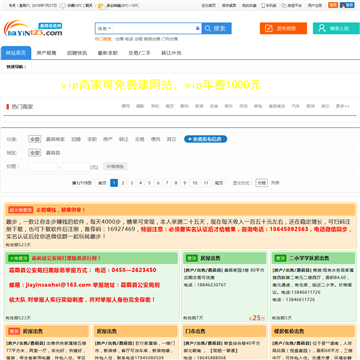Image resolution: width=360 pixels, height=360 pixels.
Task: Click the blue search (搜索) button
Action: 216,28
